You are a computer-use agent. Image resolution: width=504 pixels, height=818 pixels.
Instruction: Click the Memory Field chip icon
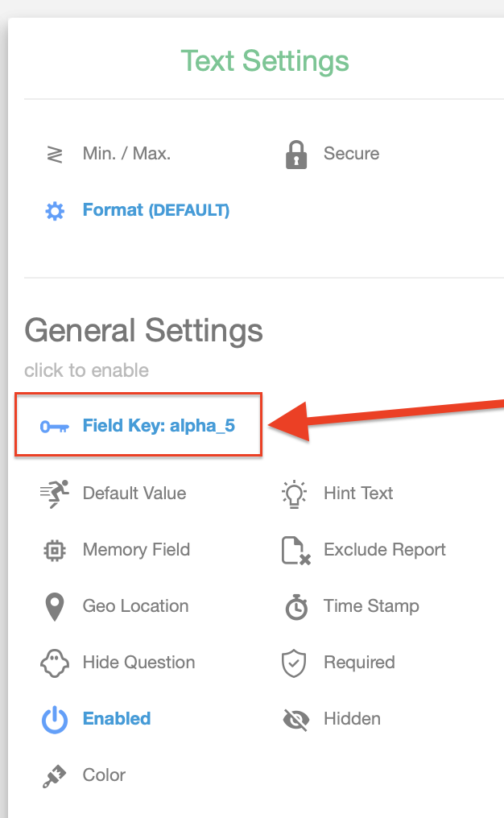coord(55,550)
